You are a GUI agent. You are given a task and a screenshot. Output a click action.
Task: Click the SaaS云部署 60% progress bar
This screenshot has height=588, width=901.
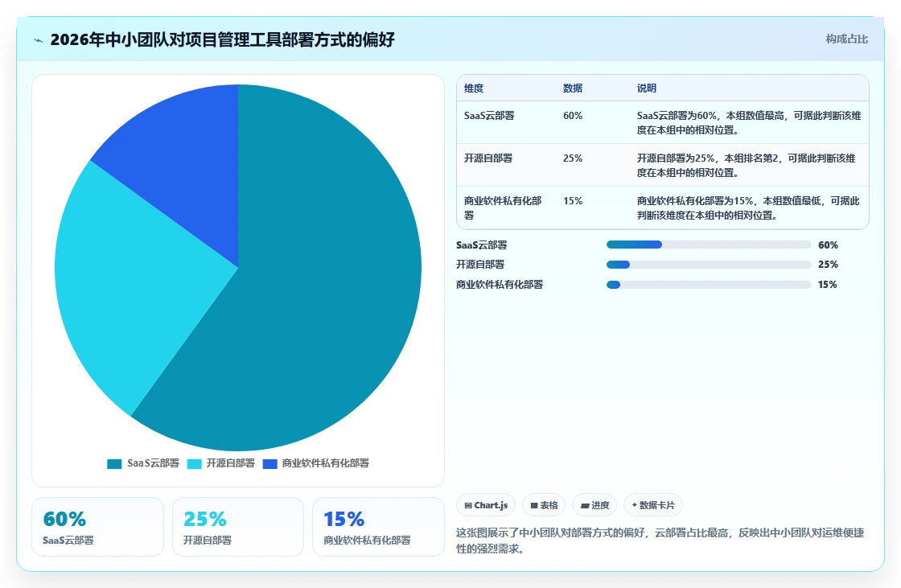point(709,245)
